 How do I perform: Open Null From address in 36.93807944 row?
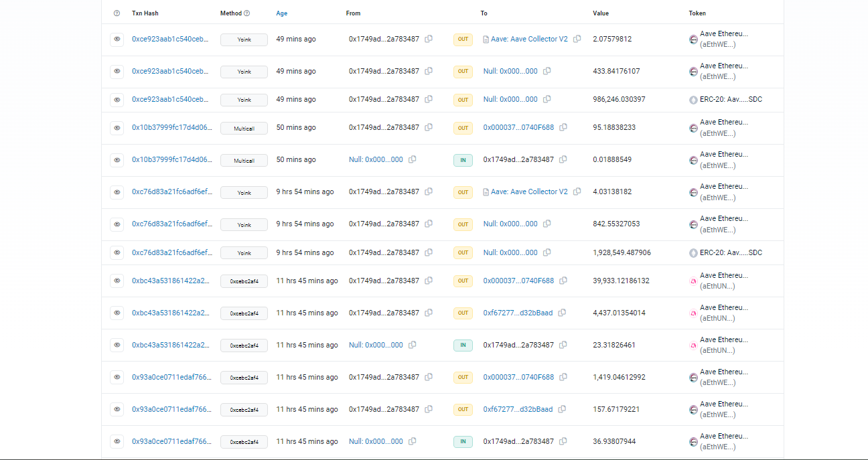(376, 441)
